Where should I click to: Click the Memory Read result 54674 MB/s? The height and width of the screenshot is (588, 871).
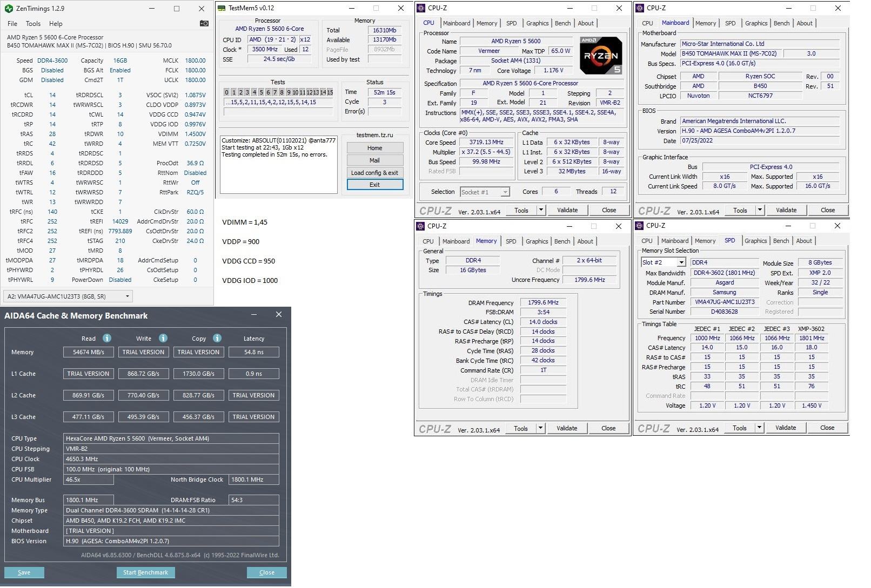pyautogui.click(x=88, y=352)
